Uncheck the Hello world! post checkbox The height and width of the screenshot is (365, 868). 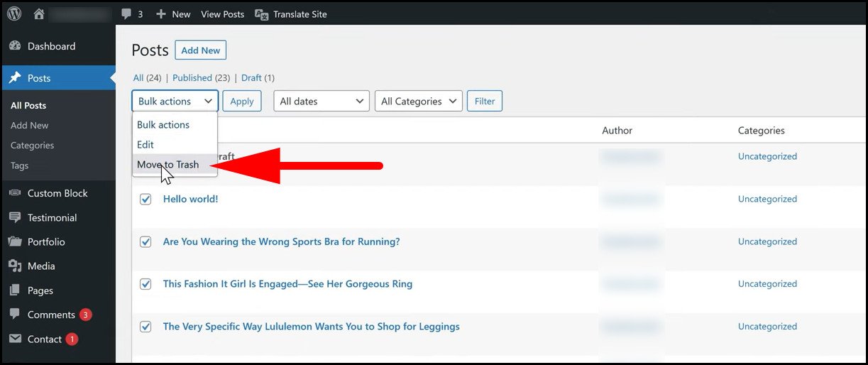pos(145,200)
